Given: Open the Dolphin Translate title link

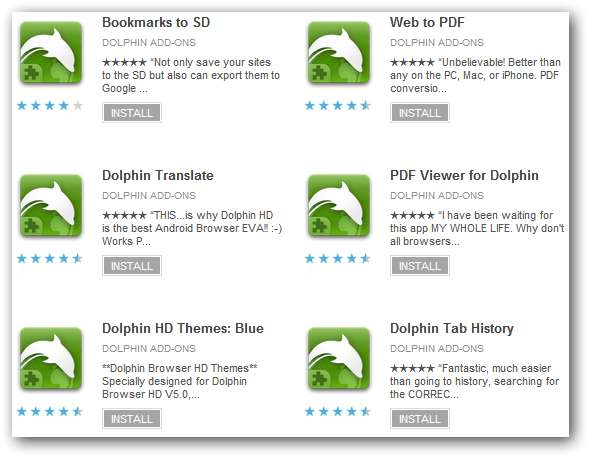Looking at the screenshot, I should 158,176.
